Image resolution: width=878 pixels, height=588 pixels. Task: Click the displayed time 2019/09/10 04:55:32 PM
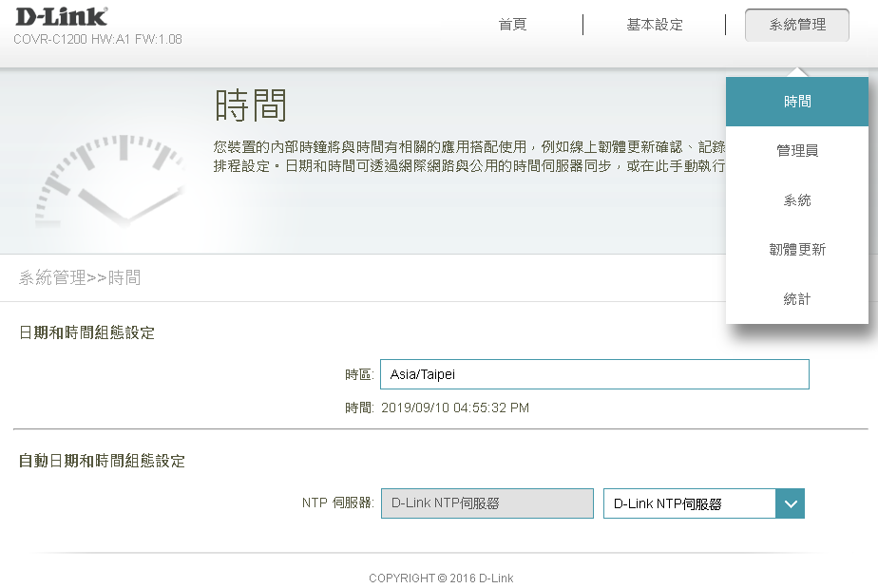(454, 408)
